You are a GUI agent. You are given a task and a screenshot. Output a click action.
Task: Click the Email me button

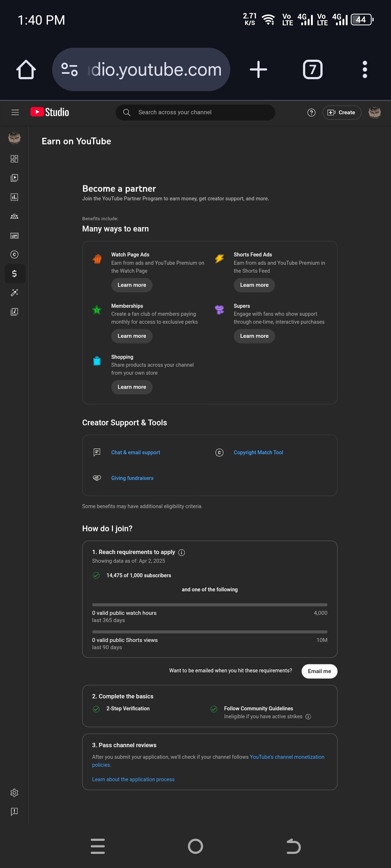pos(319,671)
